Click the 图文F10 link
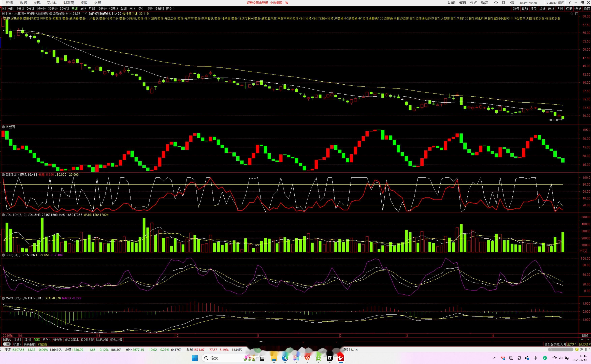The height and width of the screenshot is (364, 591). pyautogui.click(x=572, y=344)
